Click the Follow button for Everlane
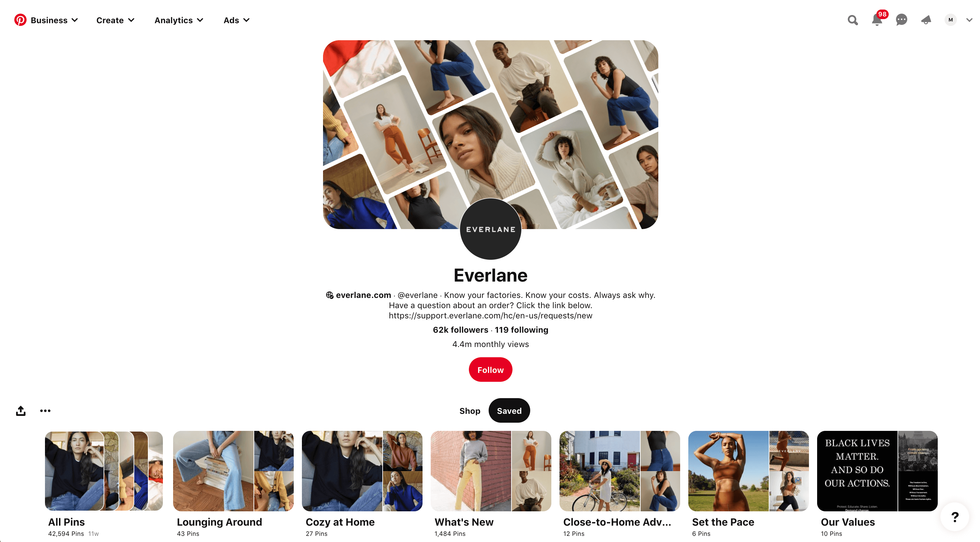Viewport: 980px width, 542px height. [x=490, y=370]
